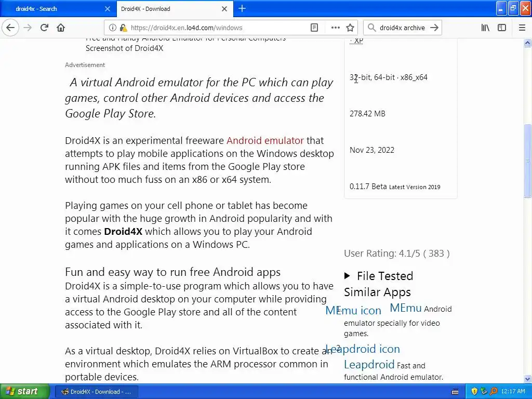Click the network tray icon
532x399 pixels.
[484, 391]
